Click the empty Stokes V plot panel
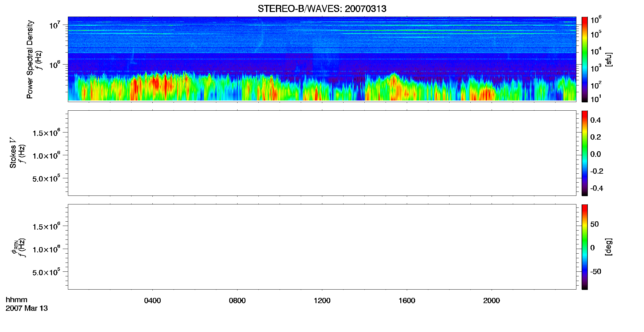 pos(322,153)
